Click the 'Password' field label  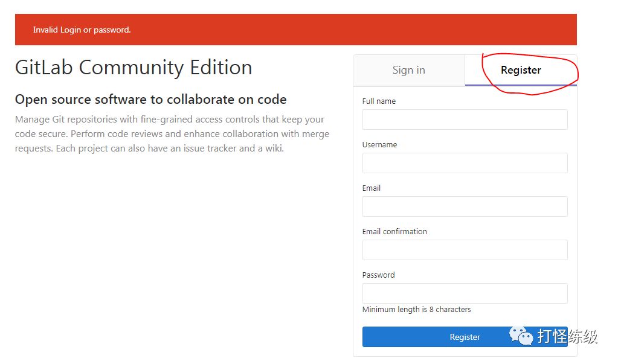[x=378, y=275]
